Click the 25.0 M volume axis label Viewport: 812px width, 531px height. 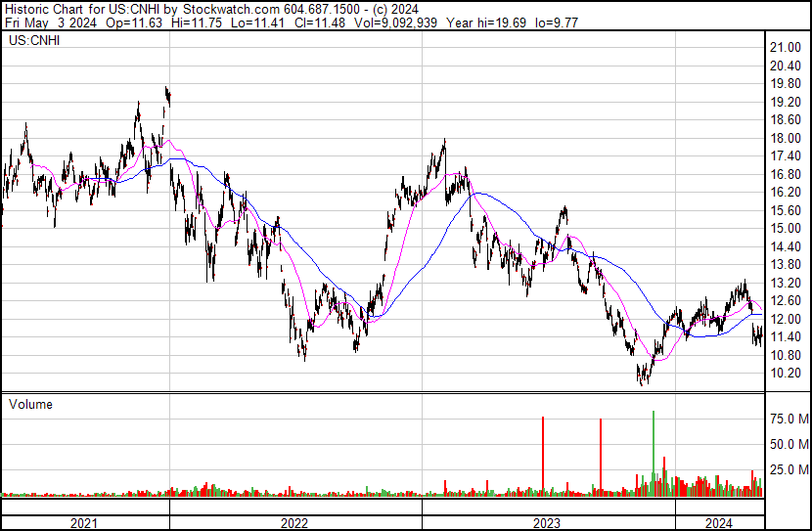point(789,469)
